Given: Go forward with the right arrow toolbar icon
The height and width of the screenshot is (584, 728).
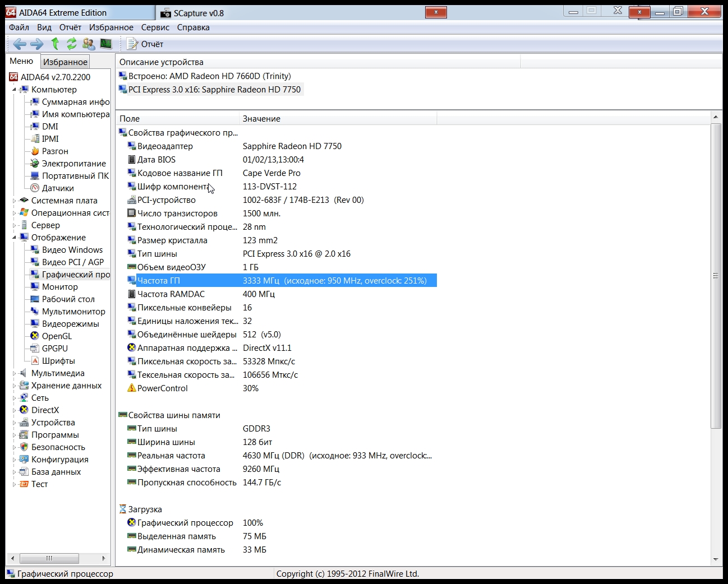Looking at the screenshot, I should [37, 44].
